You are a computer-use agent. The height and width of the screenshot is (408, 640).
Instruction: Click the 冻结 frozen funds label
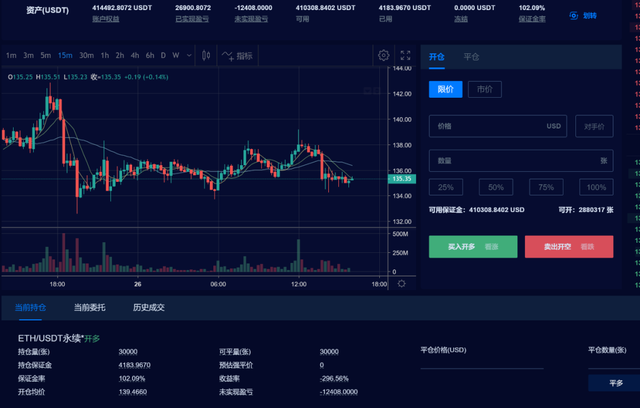461,19
